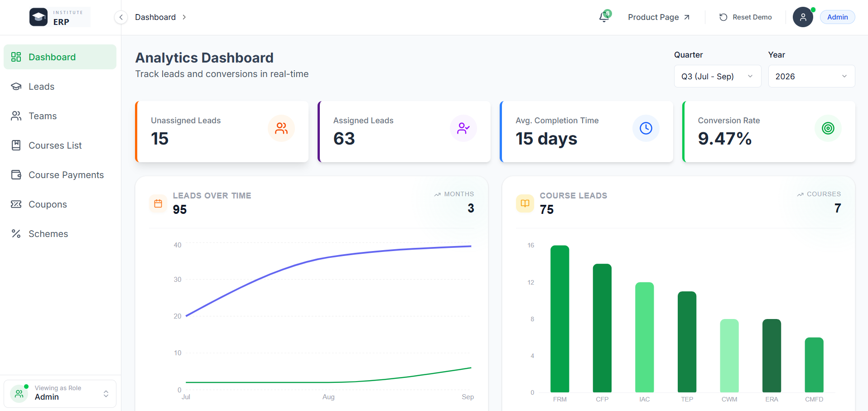Click the Course Leads book icon
This screenshot has width=868, height=411.
point(525,203)
